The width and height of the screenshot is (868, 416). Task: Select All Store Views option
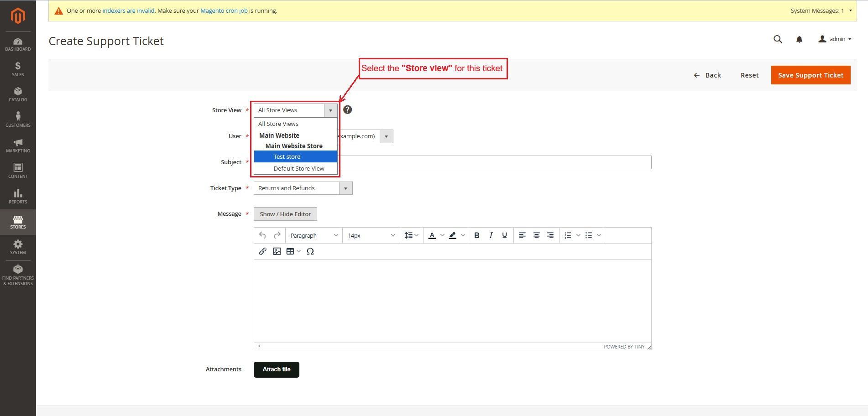coord(296,124)
